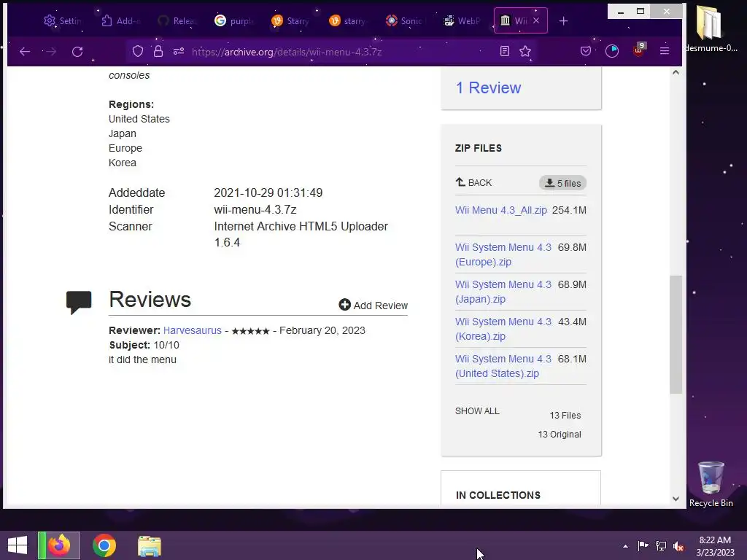Open File Explorer from the taskbar
The width and height of the screenshot is (747, 560).
point(149,545)
